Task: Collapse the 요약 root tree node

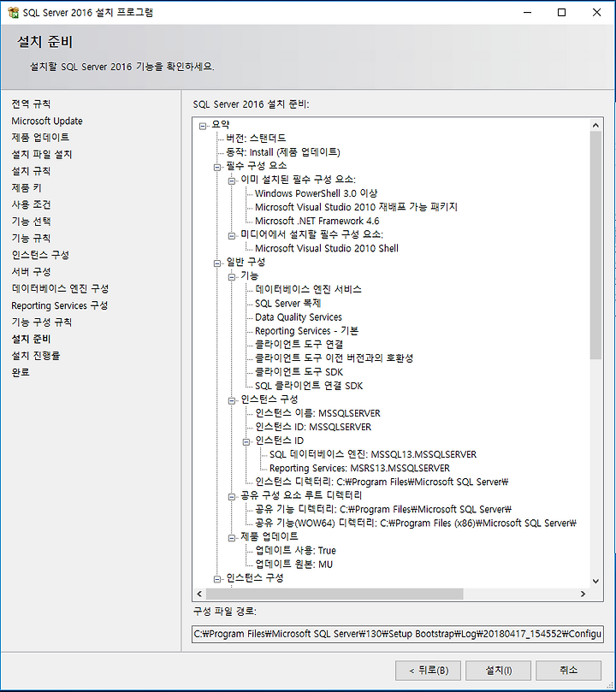Action: point(203,127)
